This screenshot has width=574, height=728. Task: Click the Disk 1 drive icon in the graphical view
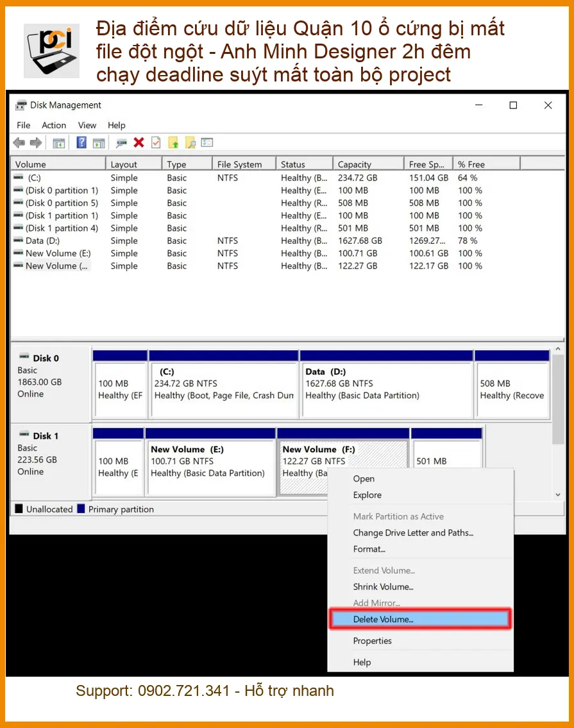pos(24,434)
